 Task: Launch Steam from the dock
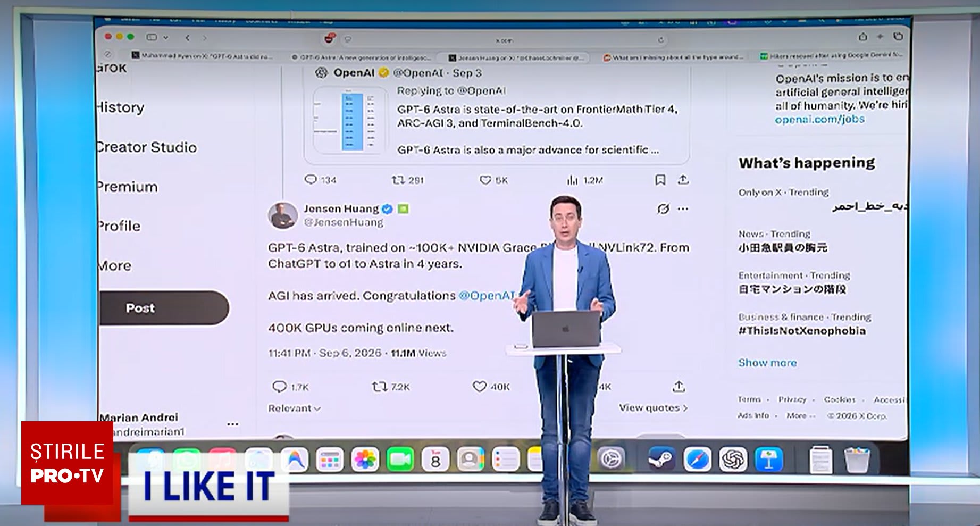click(x=662, y=459)
